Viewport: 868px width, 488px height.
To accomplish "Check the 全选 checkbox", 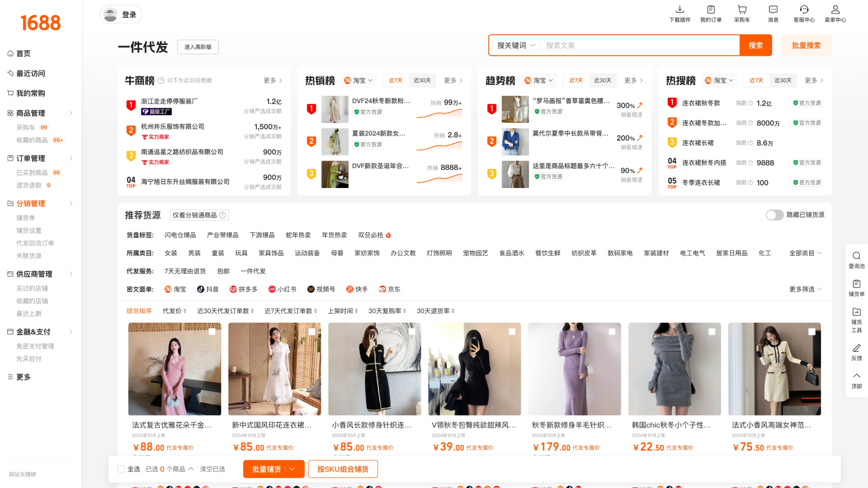I will (x=121, y=469).
